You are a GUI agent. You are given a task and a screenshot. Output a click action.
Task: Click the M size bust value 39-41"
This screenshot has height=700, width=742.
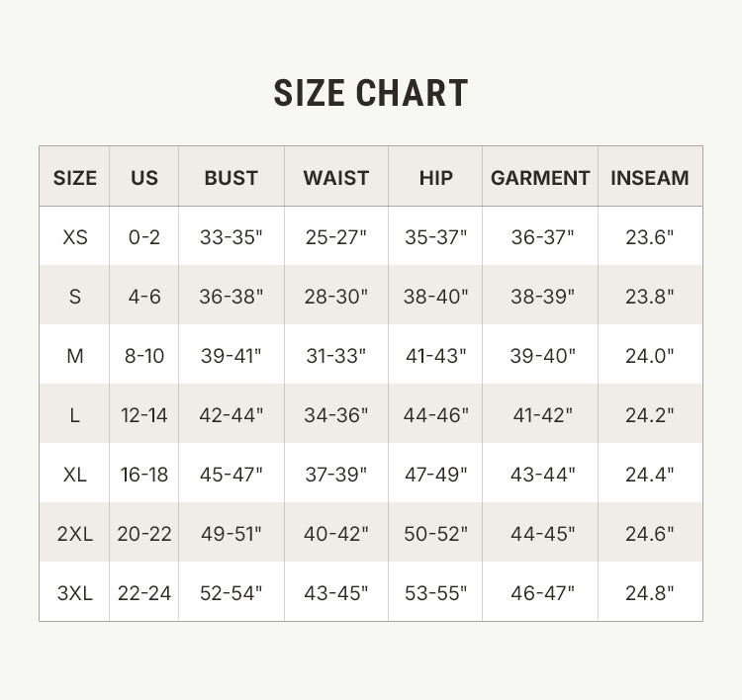[231, 356]
